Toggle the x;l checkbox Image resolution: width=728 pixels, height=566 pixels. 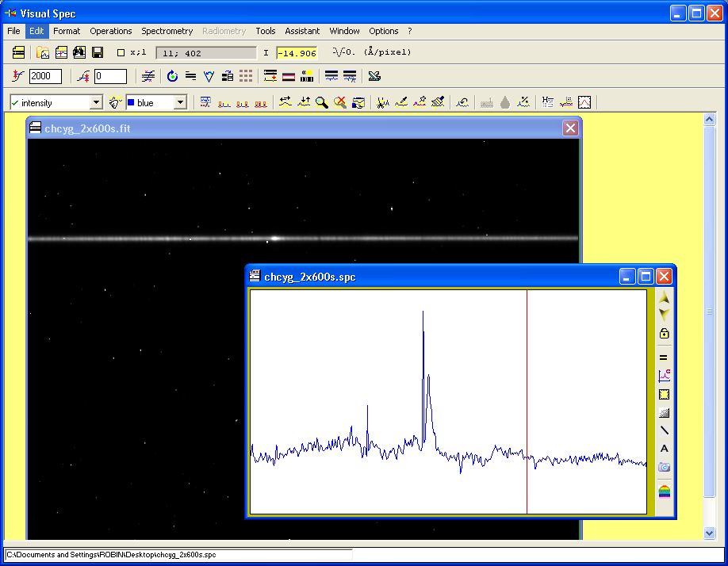(x=121, y=53)
